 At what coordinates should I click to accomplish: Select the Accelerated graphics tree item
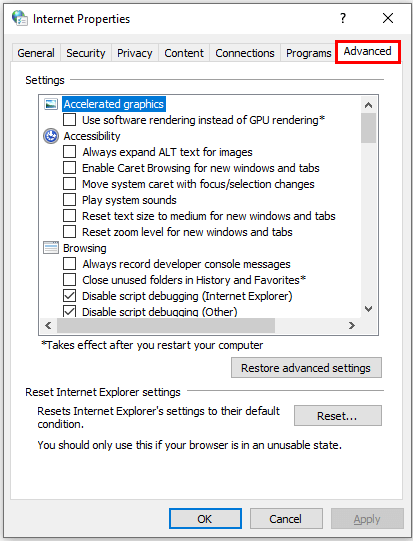114,104
